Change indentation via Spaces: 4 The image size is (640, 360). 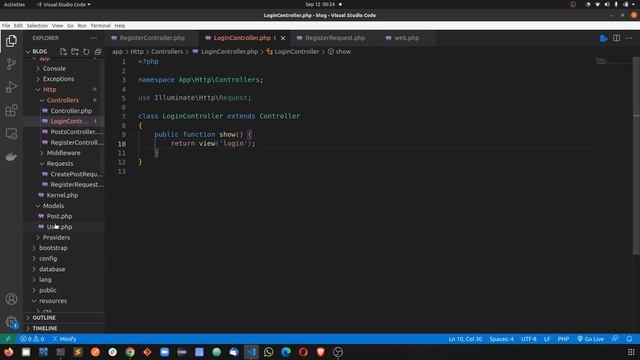click(x=502, y=339)
